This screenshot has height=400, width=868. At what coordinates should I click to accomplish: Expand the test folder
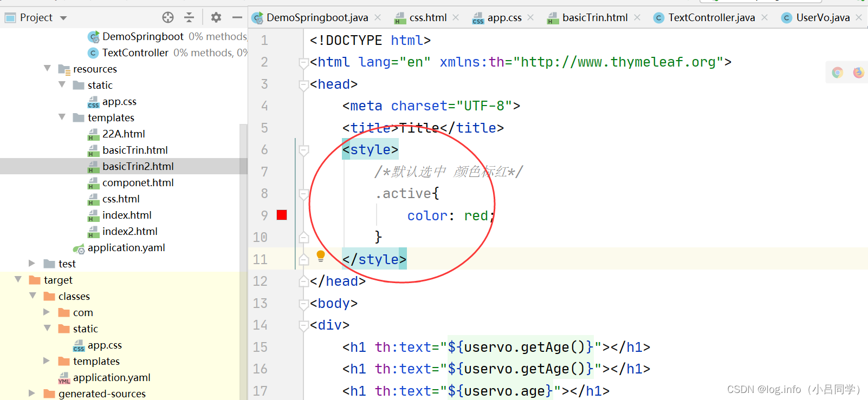pyautogui.click(x=32, y=263)
